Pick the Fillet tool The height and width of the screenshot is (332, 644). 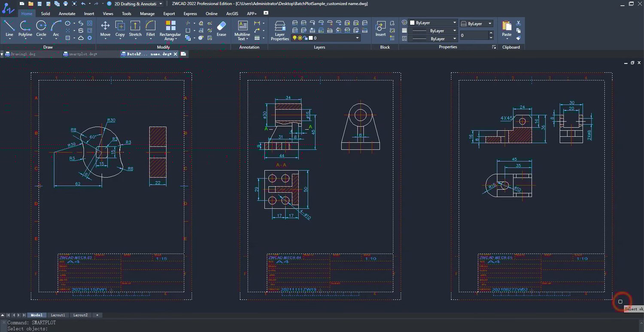[150, 28]
